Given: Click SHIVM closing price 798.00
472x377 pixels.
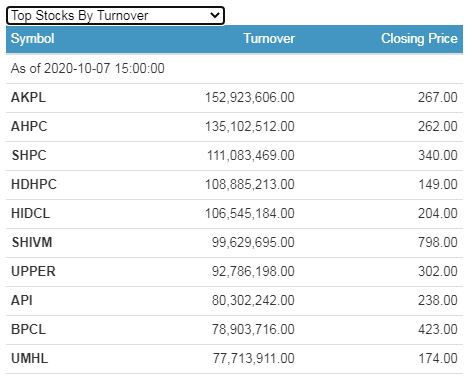Looking at the screenshot, I should 438,243.
